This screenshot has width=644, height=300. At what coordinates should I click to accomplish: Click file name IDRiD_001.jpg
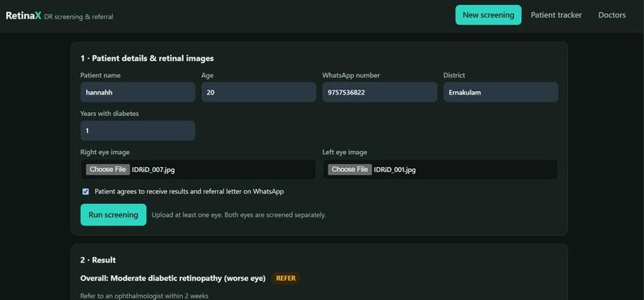point(395,170)
